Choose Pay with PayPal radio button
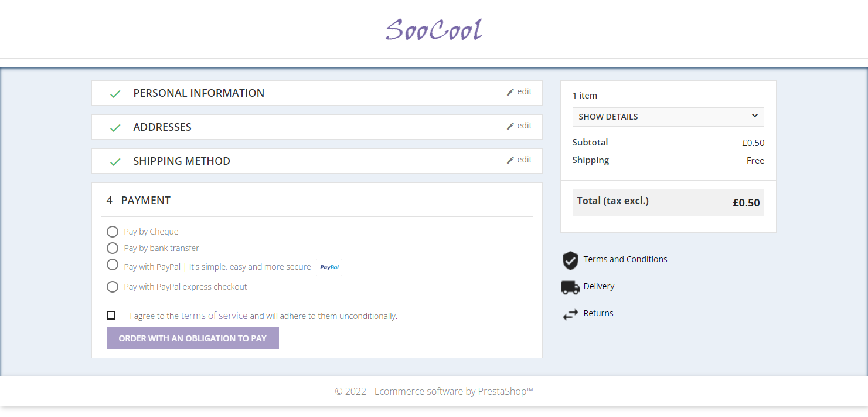 (113, 265)
